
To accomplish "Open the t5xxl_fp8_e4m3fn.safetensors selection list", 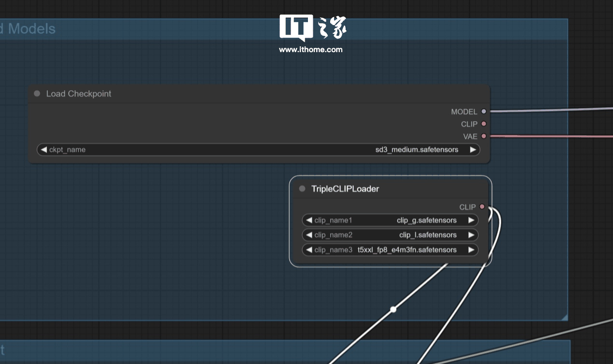I will [406, 250].
